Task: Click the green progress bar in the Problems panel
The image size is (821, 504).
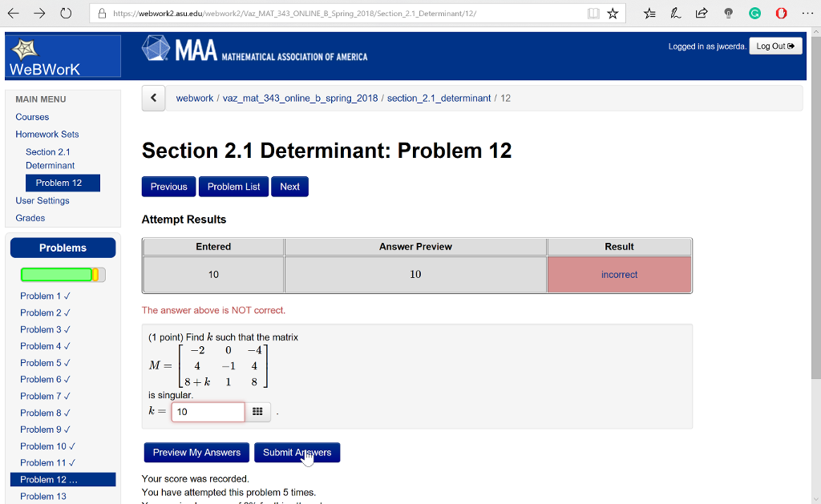Action: coord(58,274)
